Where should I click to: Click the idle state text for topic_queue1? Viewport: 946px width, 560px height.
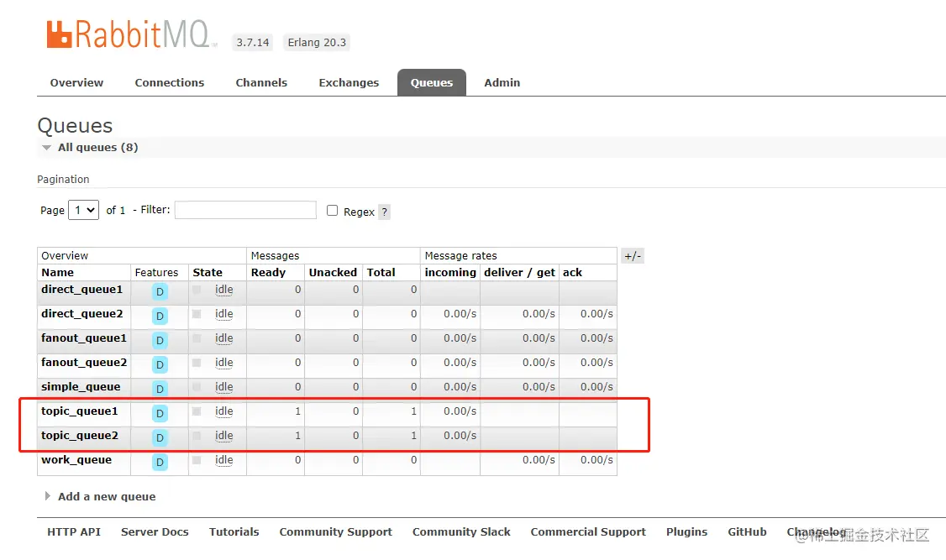coord(223,411)
